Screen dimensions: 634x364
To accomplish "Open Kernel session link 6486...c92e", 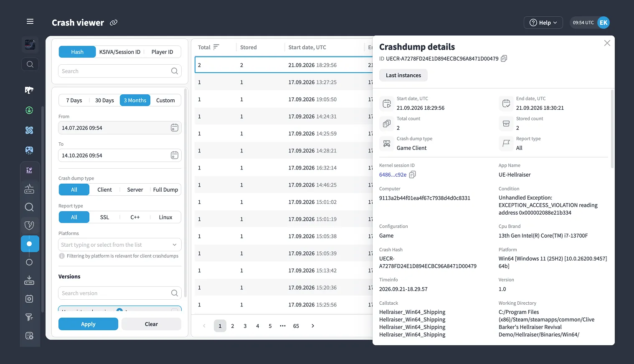I will 393,174.
